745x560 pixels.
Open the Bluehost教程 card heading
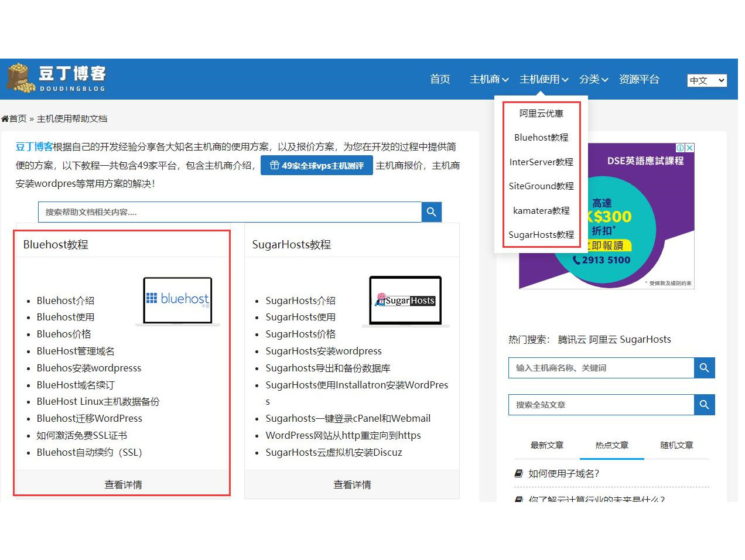pyautogui.click(x=56, y=244)
